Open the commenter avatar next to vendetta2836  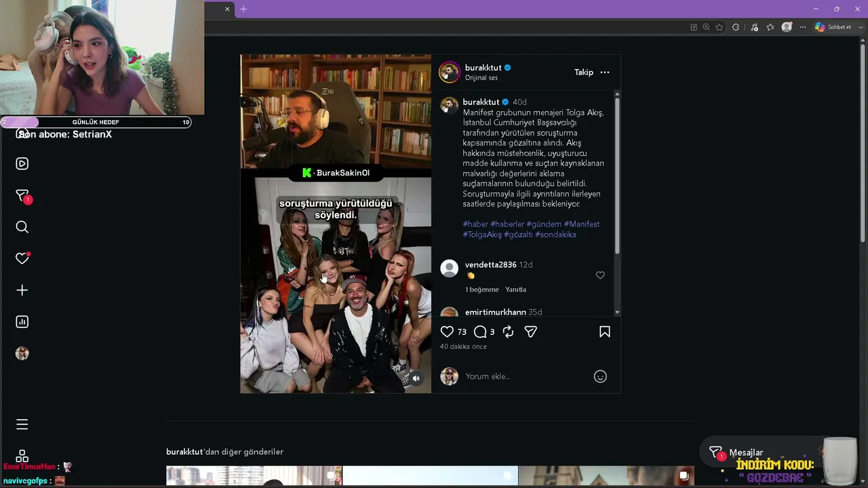(450, 268)
